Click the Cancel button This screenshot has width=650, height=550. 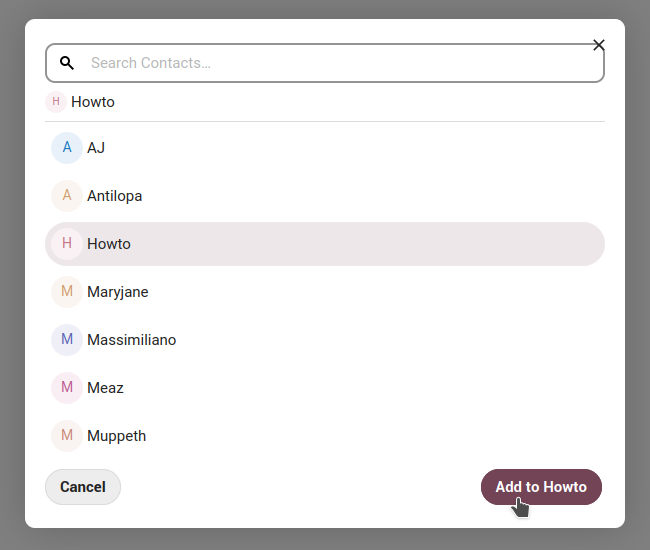pyautogui.click(x=83, y=487)
